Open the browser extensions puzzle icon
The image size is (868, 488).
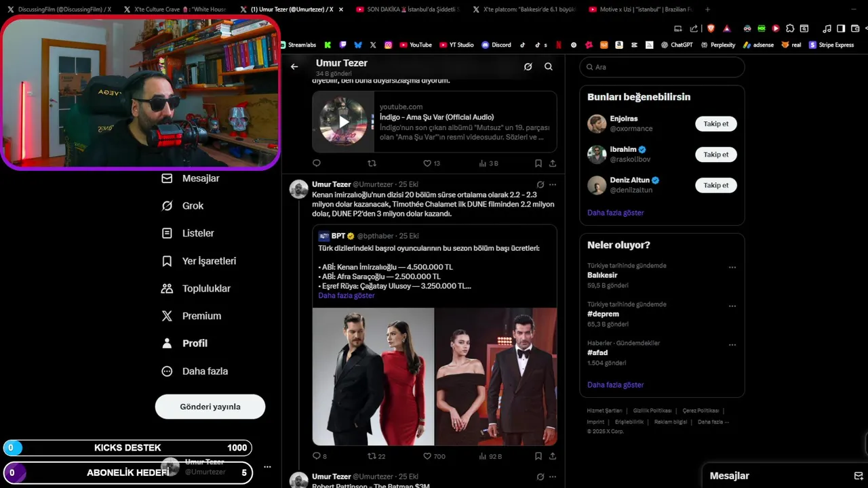[x=789, y=28]
